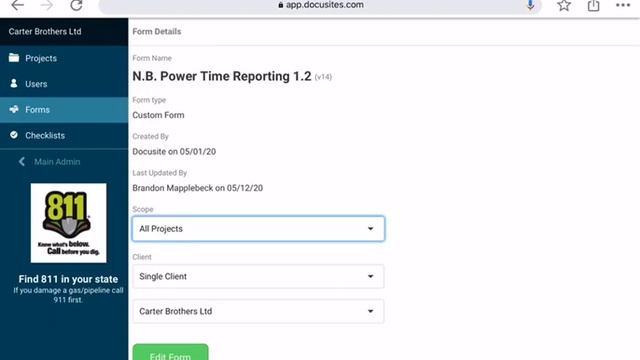The height and width of the screenshot is (360, 640).
Task: Click Find 811 in your state link
Action: (x=68, y=279)
